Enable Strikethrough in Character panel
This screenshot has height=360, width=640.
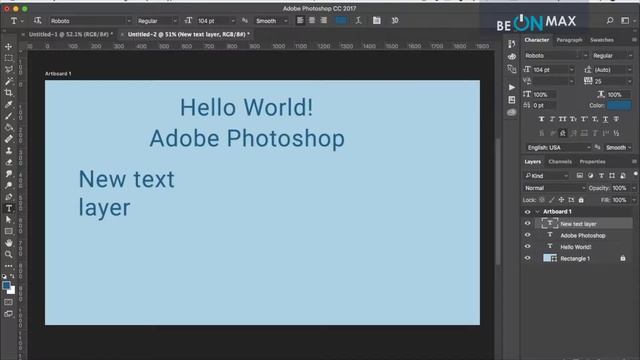click(x=616, y=119)
